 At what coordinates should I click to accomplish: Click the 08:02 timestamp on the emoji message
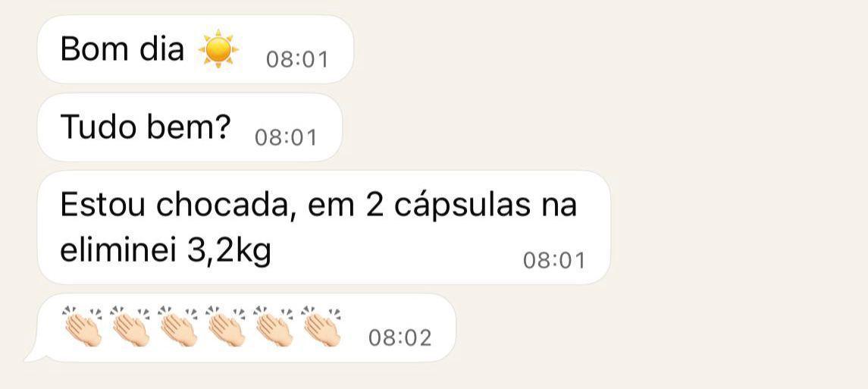pos(400,337)
